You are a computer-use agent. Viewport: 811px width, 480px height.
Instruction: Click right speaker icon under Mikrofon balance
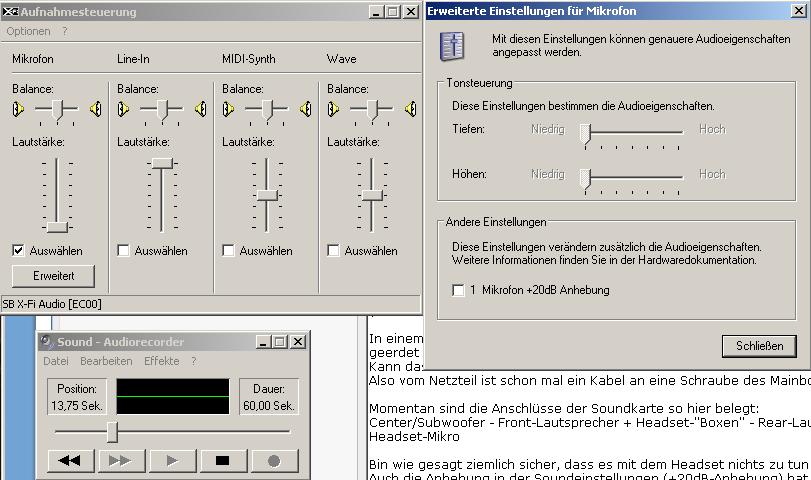96,109
